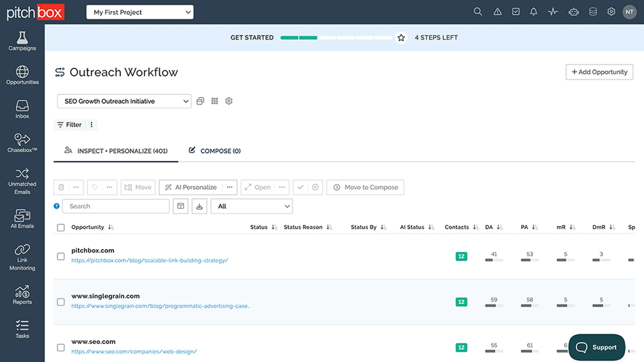Open campaign settings gear next to campaign dropdown
Image resolution: width=644 pixels, height=362 pixels.
point(229,101)
